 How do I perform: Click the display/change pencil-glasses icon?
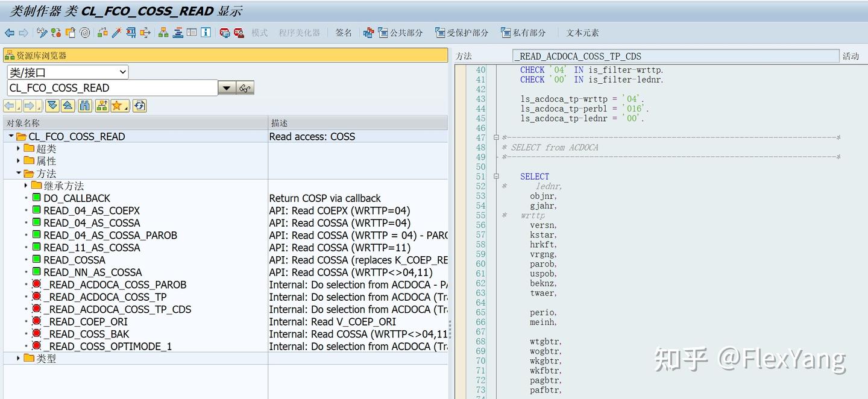tap(42, 33)
